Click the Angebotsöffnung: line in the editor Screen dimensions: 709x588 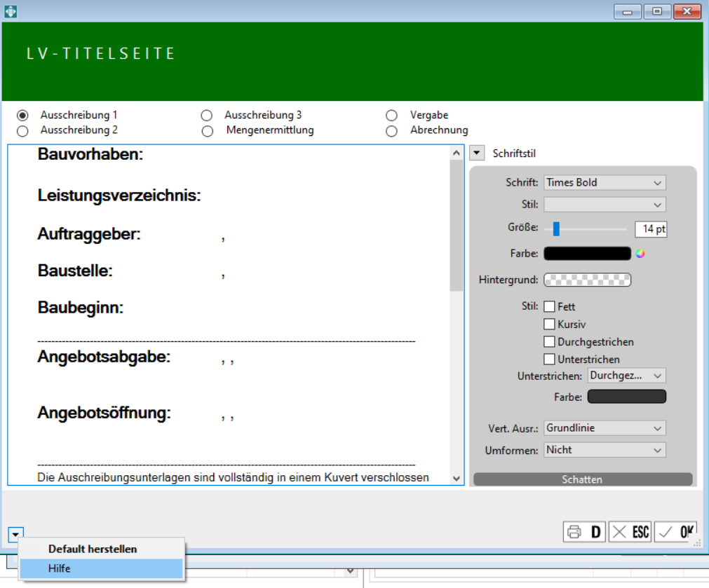coord(104,413)
